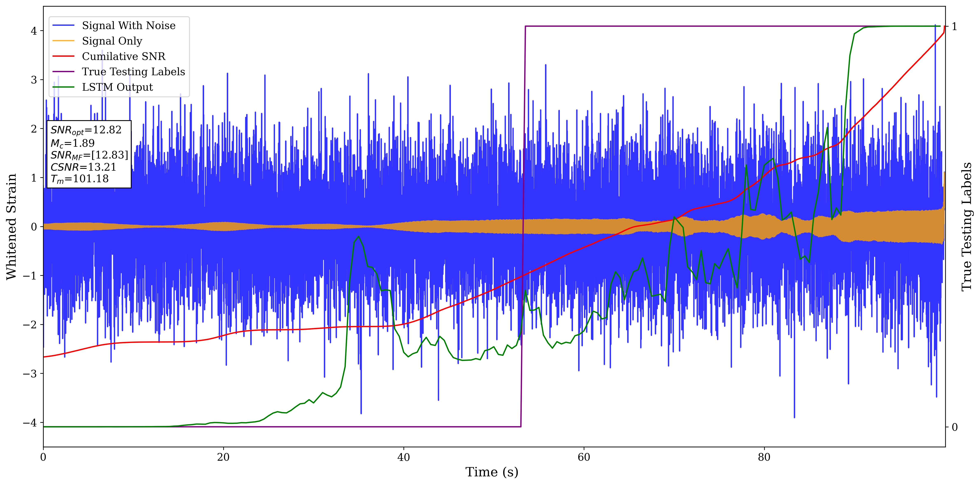Image resolution: width=980 pixels, height=485 pixels.
Task: Click the 'Whitened Strain' y-axis label
Action: [11, 227]
